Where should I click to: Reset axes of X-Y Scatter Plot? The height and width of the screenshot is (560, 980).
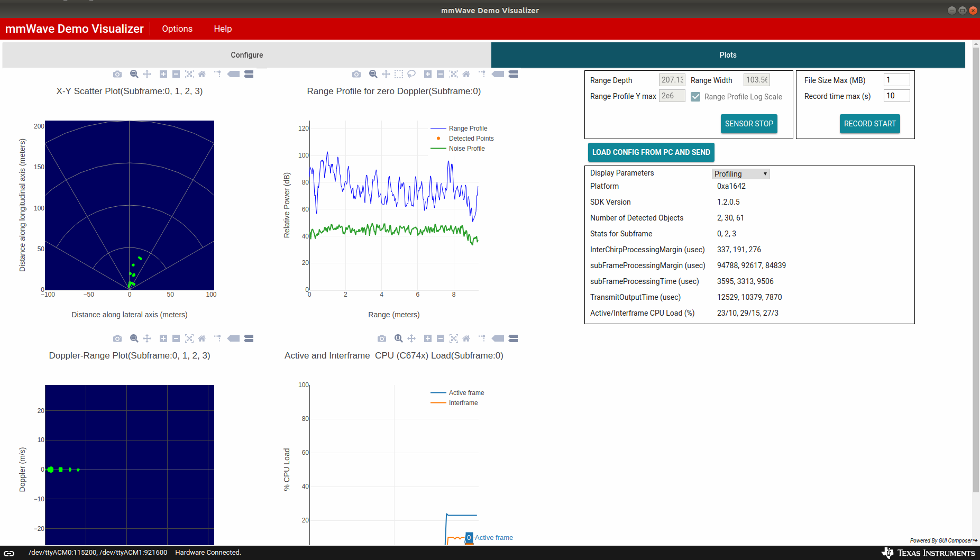tap(202, 74)
